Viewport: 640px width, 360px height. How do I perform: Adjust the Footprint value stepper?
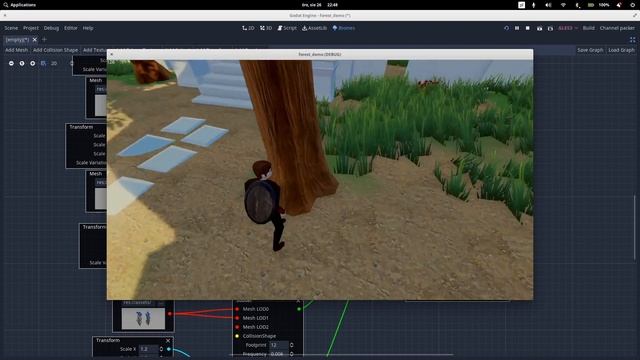point(291,345)
